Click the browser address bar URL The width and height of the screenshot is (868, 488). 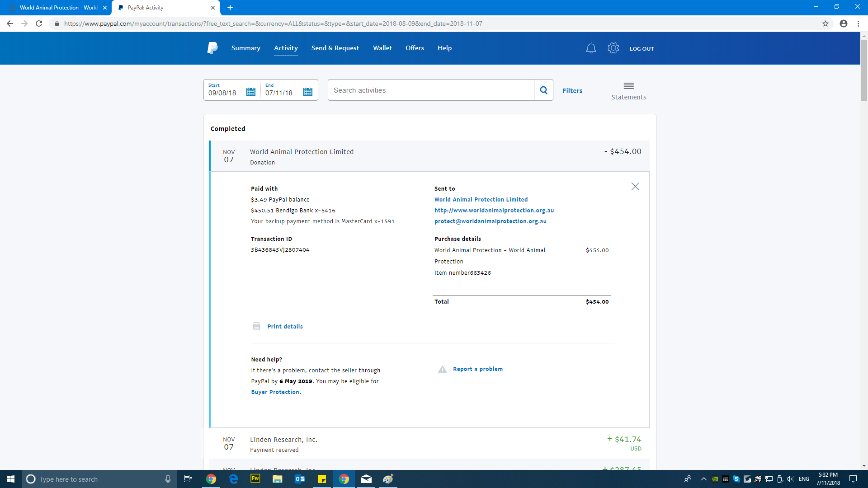click(x=273, y=23)
